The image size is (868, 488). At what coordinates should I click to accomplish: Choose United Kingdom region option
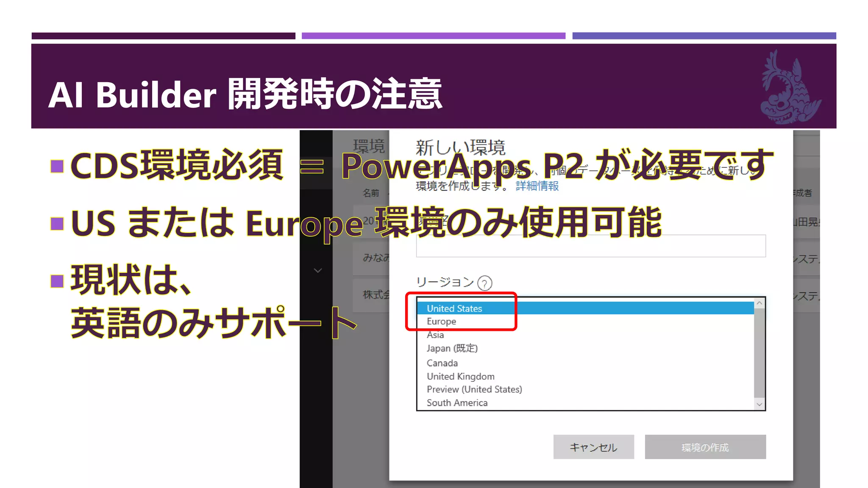[x=585, y=376]
